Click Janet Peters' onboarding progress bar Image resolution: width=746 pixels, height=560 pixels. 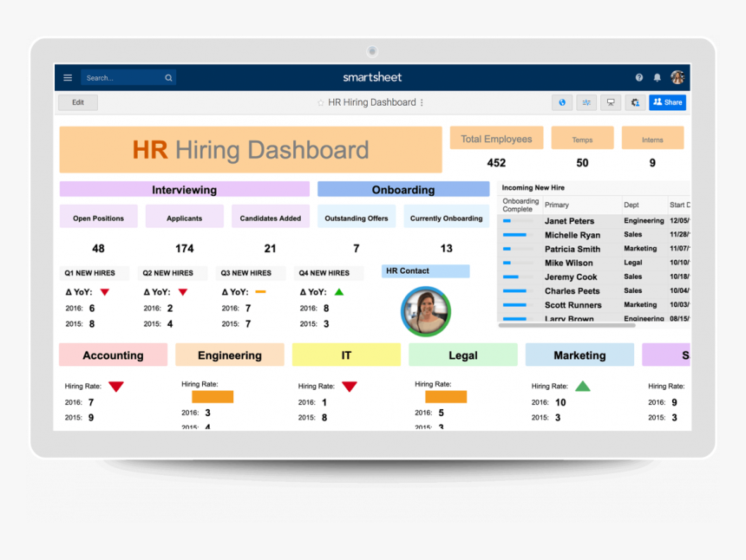pos(514,221)
